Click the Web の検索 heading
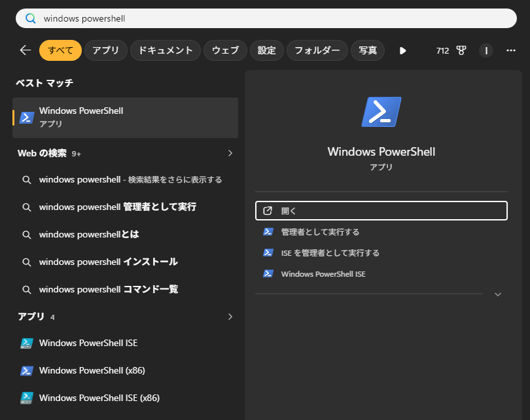This screenshot has height=420, width=530. 42,153
